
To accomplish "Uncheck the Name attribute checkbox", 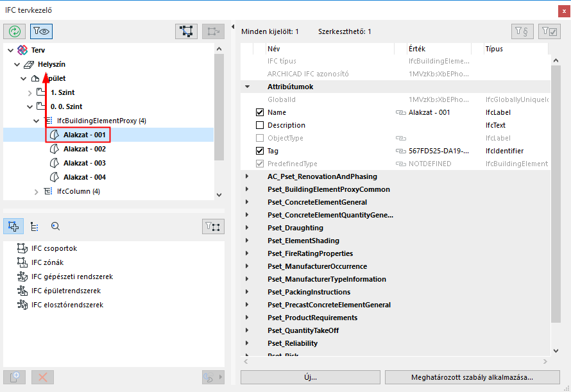I will (260, 112).
